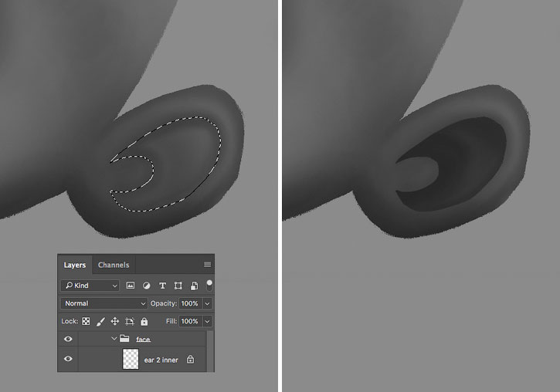
Task: Hide the ear 2 inner layer eye
Action: 68,359
